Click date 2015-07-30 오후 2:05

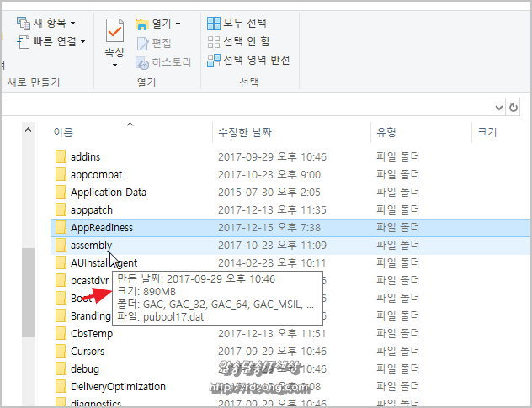click(x=269, y=193)
